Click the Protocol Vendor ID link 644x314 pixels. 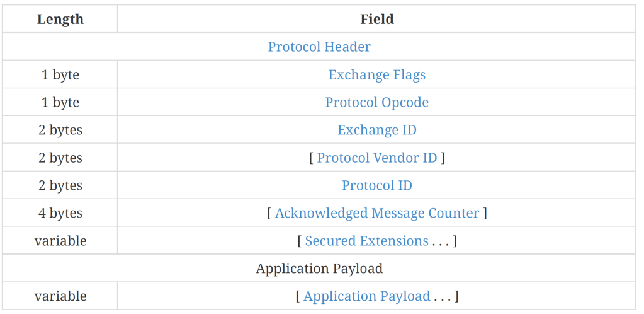click(376, 158)
